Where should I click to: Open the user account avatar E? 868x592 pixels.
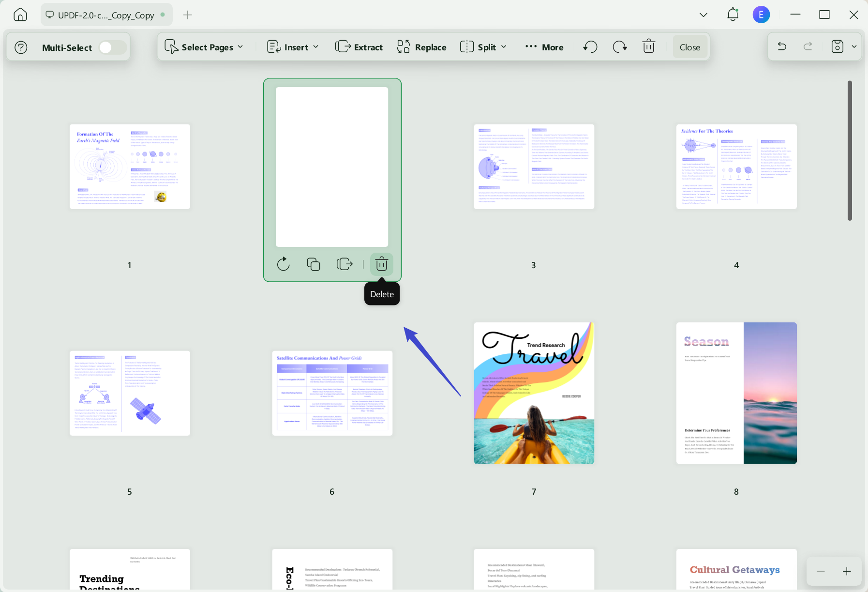pyautogui.click(x=761, y=15)
